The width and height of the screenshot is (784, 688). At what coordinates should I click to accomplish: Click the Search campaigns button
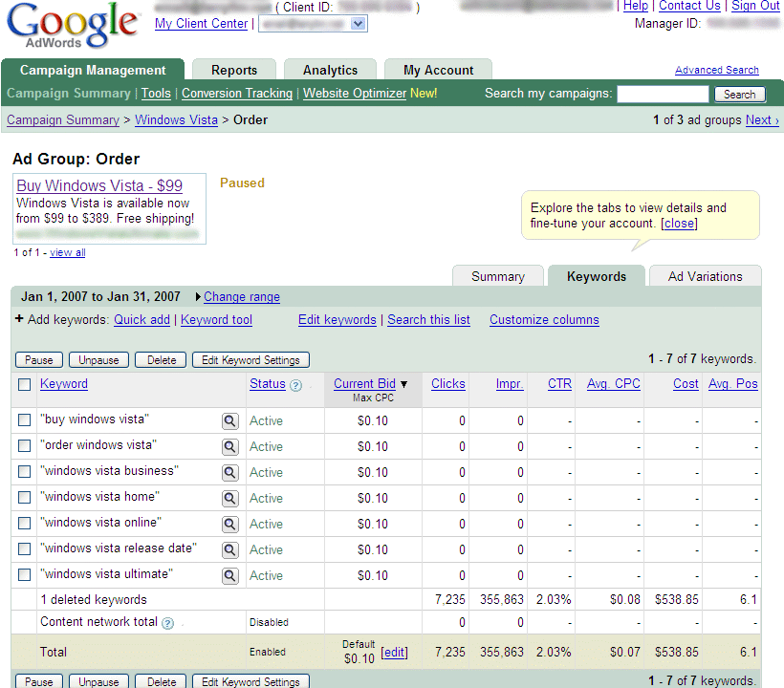[x=739, y=95]
